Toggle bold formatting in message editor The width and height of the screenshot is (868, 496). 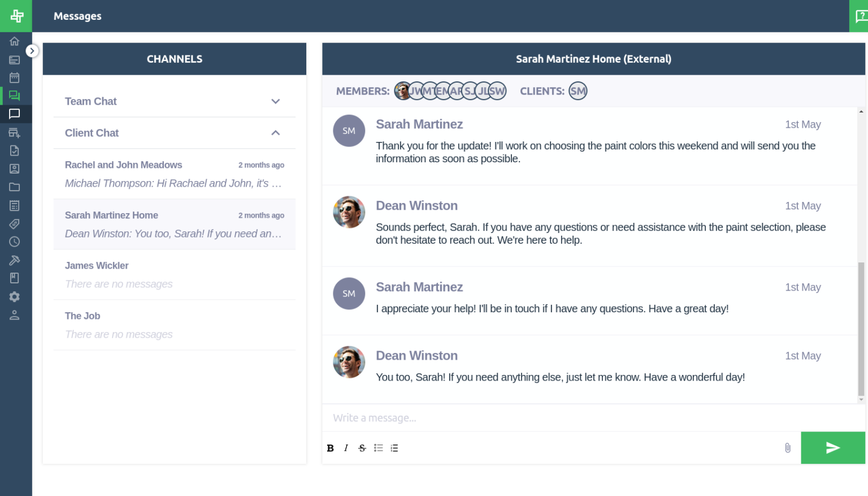tap(331, 448)
